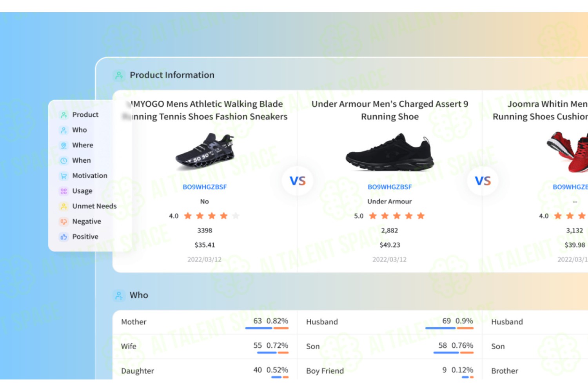Screen dimensions: 588x392
Task: Click the Product icon in the sidebar
Action: click(64, 115)
